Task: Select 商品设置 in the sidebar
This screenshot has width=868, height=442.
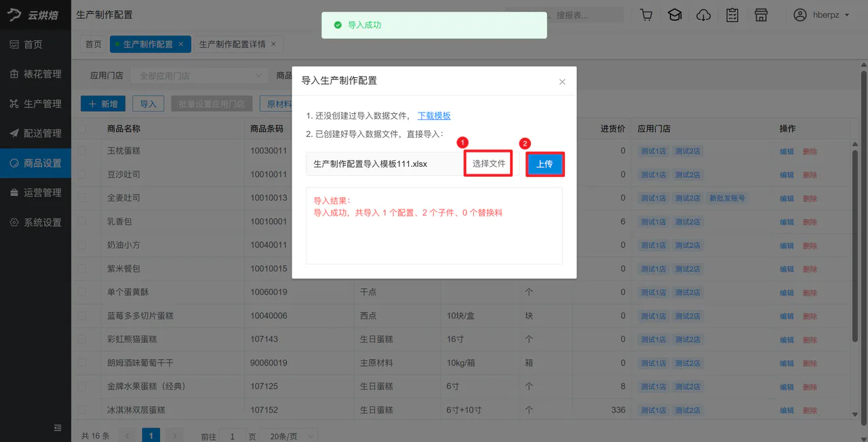Action: tap(35, 163)
